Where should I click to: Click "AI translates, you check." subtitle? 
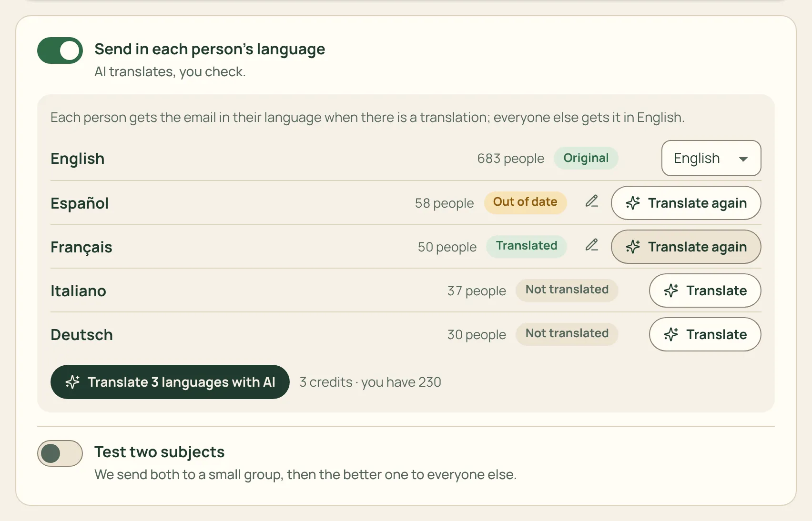point(170,72)
